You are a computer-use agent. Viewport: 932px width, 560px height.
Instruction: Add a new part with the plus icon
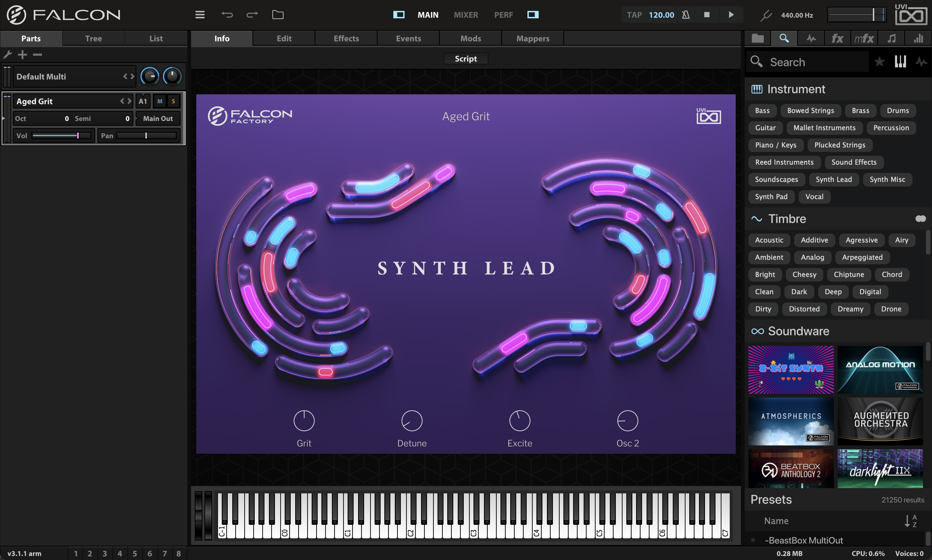(22, 55)
